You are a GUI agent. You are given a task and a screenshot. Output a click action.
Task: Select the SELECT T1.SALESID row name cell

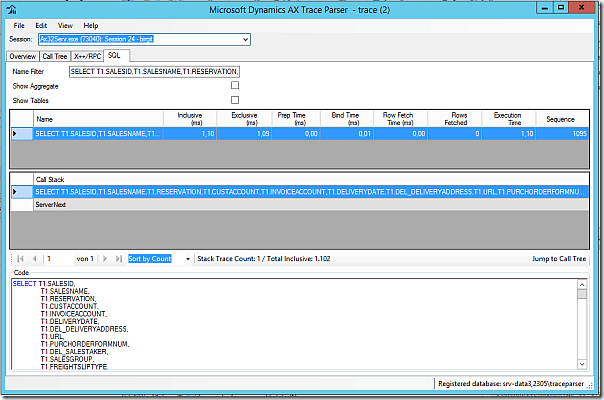(98, 134)
